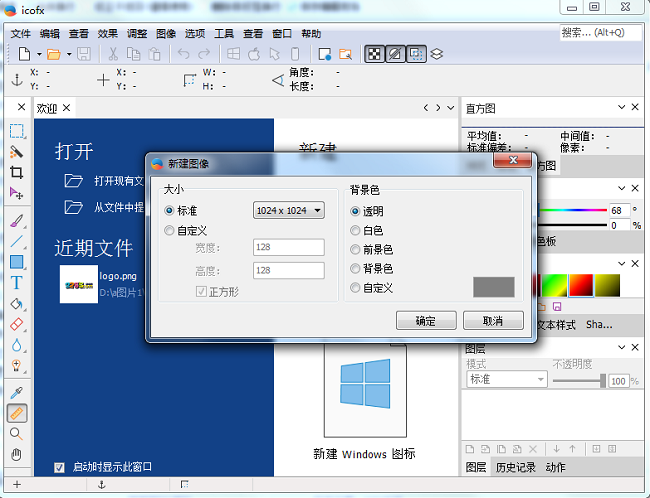The height and width of the screenshot is (498, 650).
Task: Open the 1024 x 1024 size dropdown
Action: coord(289,210)
